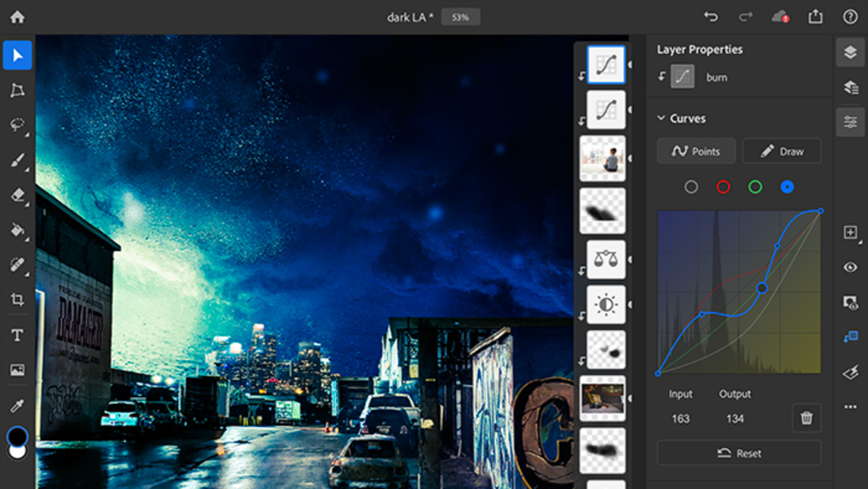The image size is (868, 489).
Task: Select the Lasso tool
Action: [17, 125]
